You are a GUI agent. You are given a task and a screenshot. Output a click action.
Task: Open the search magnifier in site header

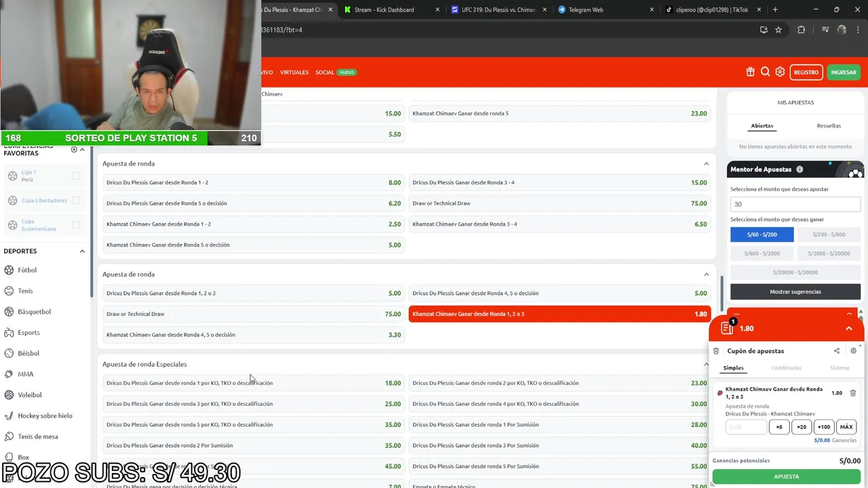click(765, 72)
